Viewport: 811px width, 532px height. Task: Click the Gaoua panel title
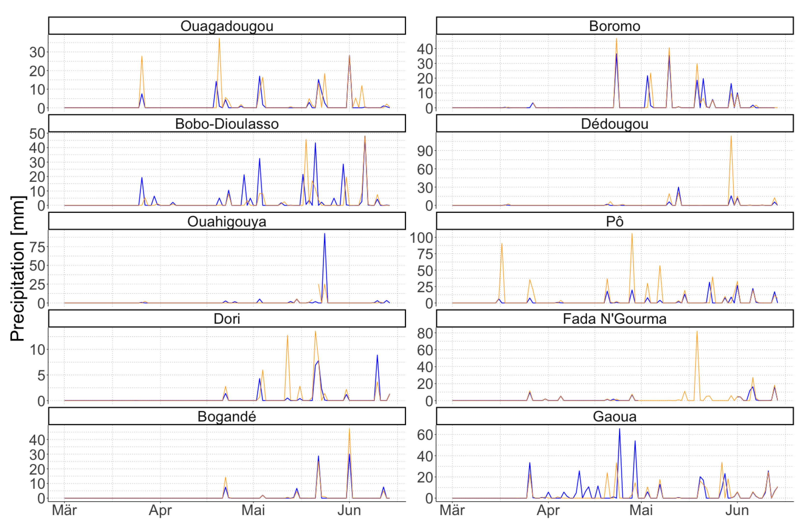614,416
